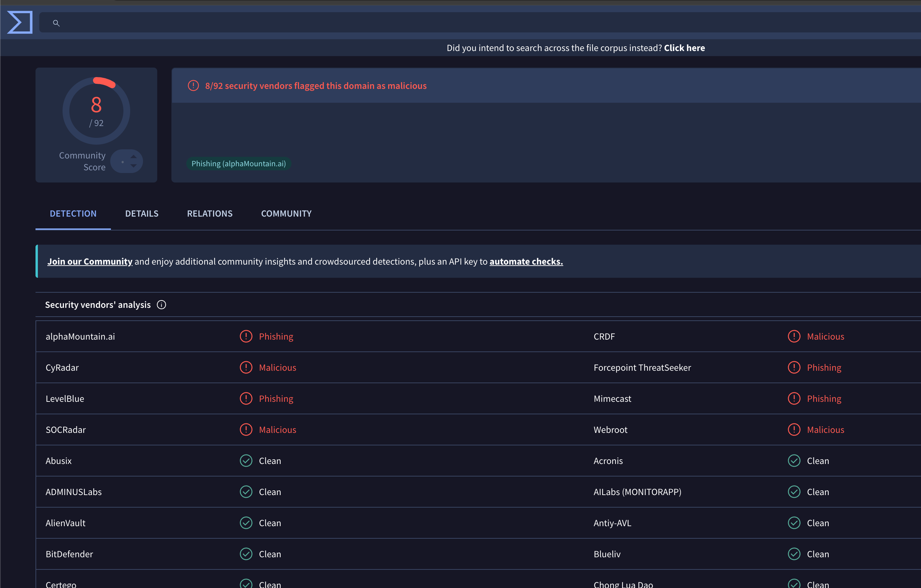The width and height of the screenshot is (921, 588).
Task: Select the SOCRadar vendor name
Action: (x=66, y=430)
